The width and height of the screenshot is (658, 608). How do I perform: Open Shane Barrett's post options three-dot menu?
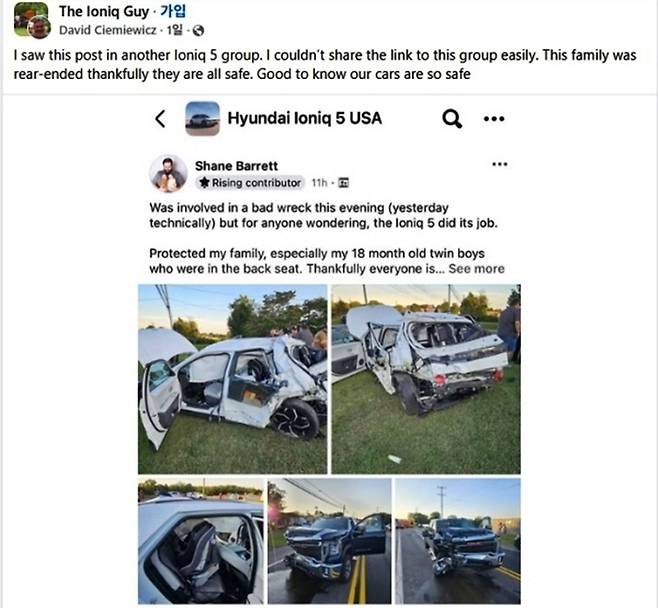(499, 164)
